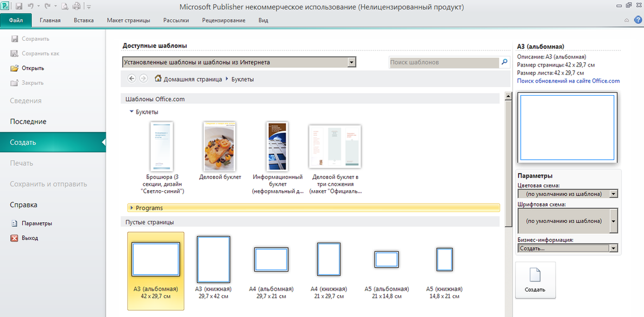Screen dimensions: 644x317
Task: Open the Цветовая схема dropdown
Action: click(x=613, y=193)
